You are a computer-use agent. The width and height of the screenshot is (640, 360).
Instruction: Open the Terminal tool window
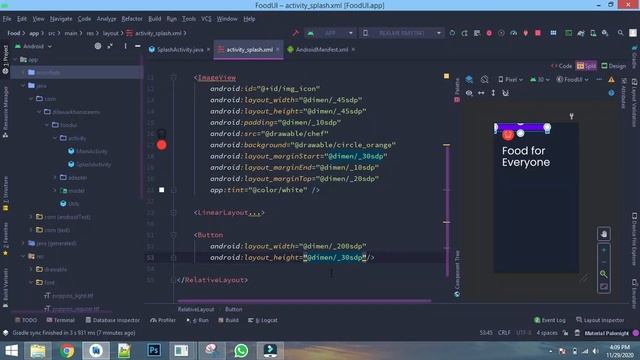(60, 320)
